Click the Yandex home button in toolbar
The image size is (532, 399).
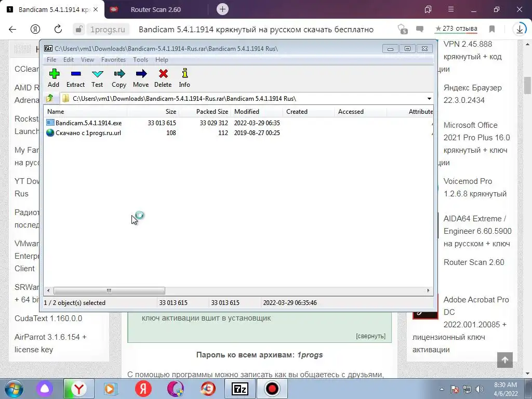click(x=35, y=30)
